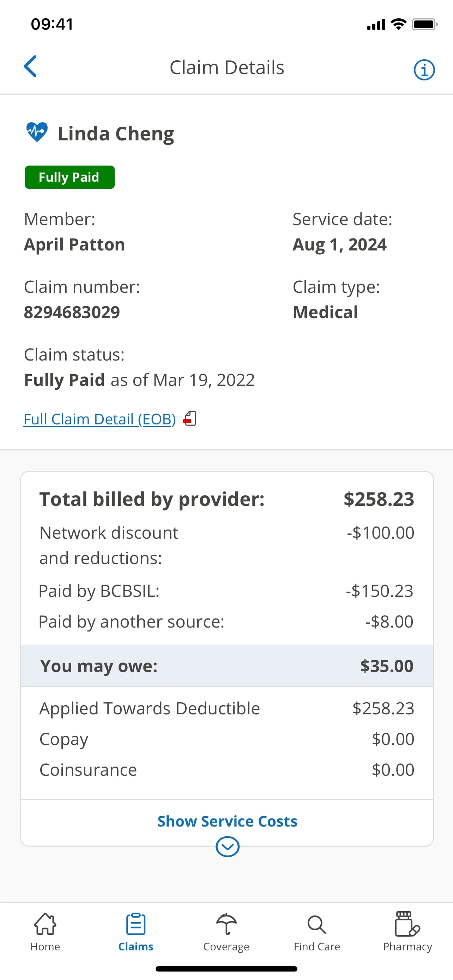The width and height of the screenshot is (453, 980).
Task: Tap the Show Service Costs text
Action: tap(227, 821)
